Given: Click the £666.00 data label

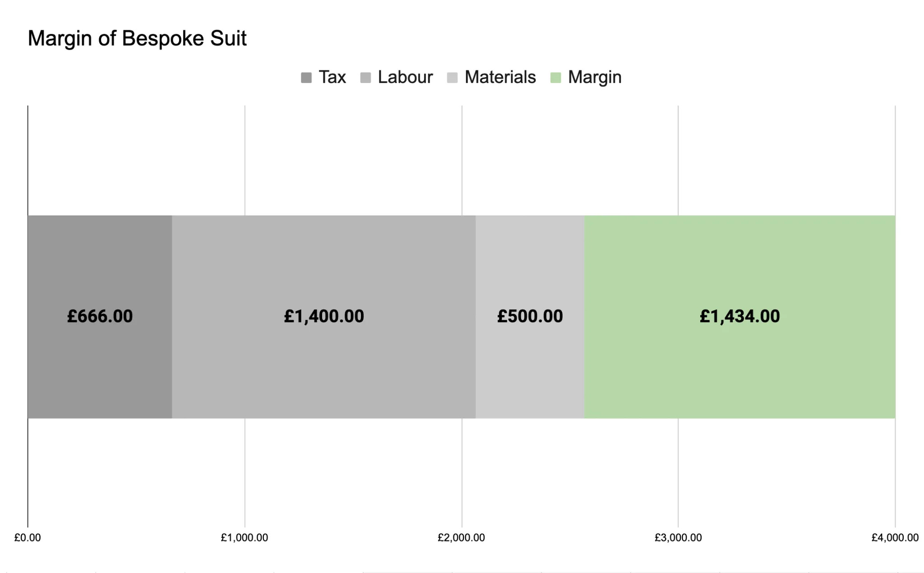Looking at the screenshot, I should [100, 316].
